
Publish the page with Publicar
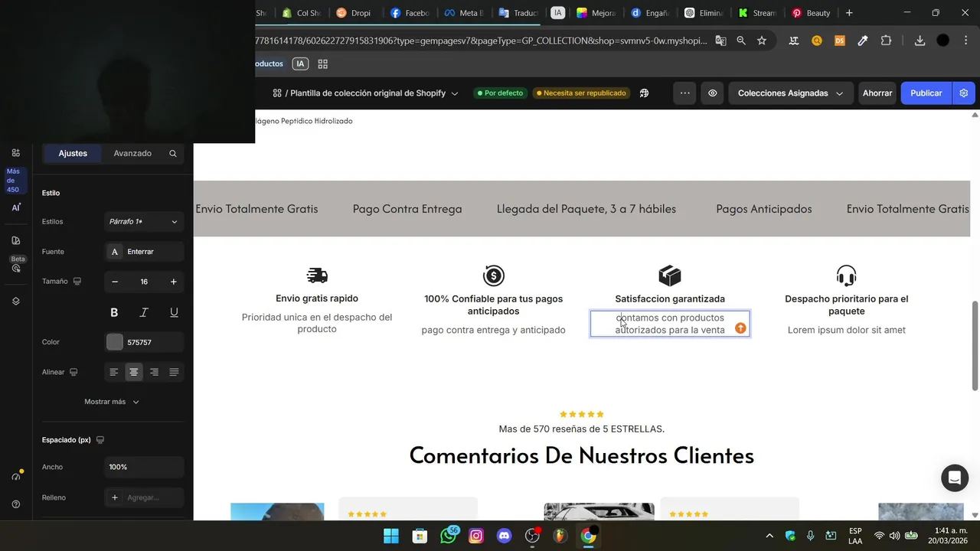926,93
